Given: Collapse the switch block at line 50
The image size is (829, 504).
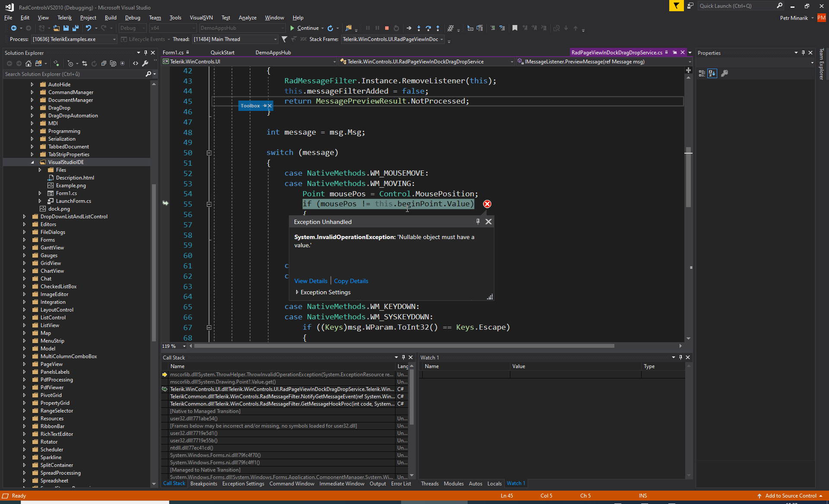Looking at the screenshot, I should point(209,153).
